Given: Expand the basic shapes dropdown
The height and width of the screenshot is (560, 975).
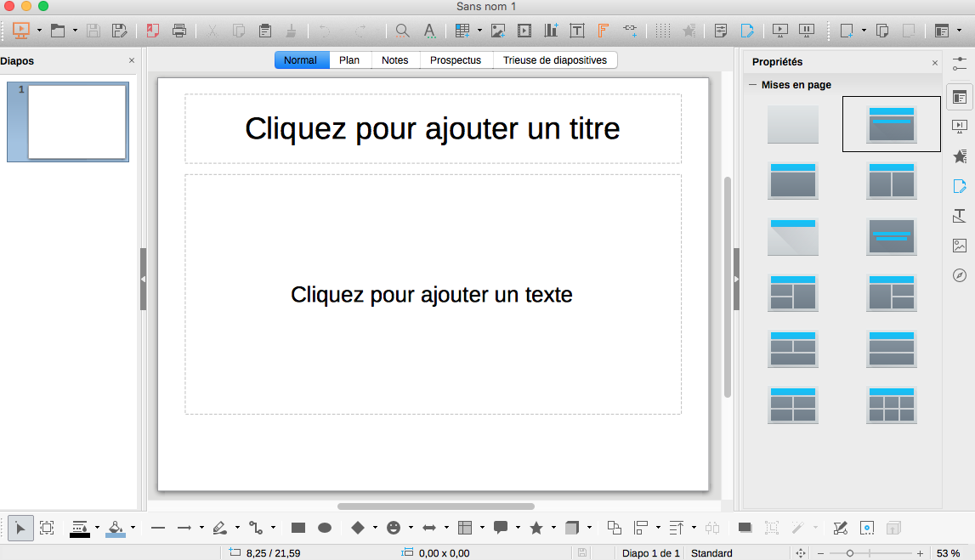Looking at the screenshot, I should pyautogui.click(x=375, y=529).
